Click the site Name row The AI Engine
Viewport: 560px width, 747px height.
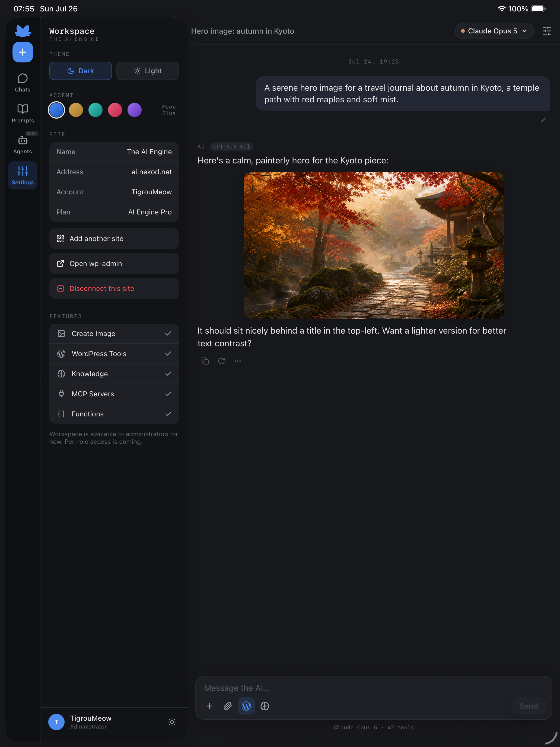coord(114,152)
